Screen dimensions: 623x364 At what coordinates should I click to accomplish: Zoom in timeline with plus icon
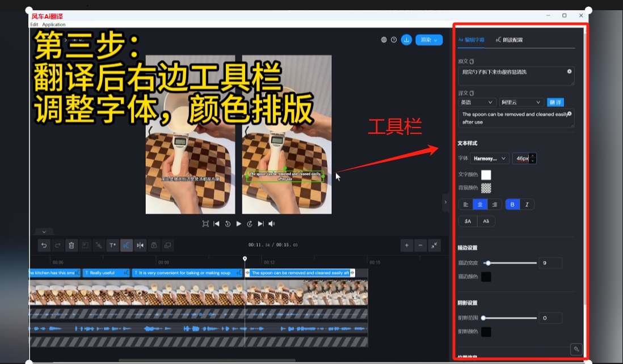(406, 246)
